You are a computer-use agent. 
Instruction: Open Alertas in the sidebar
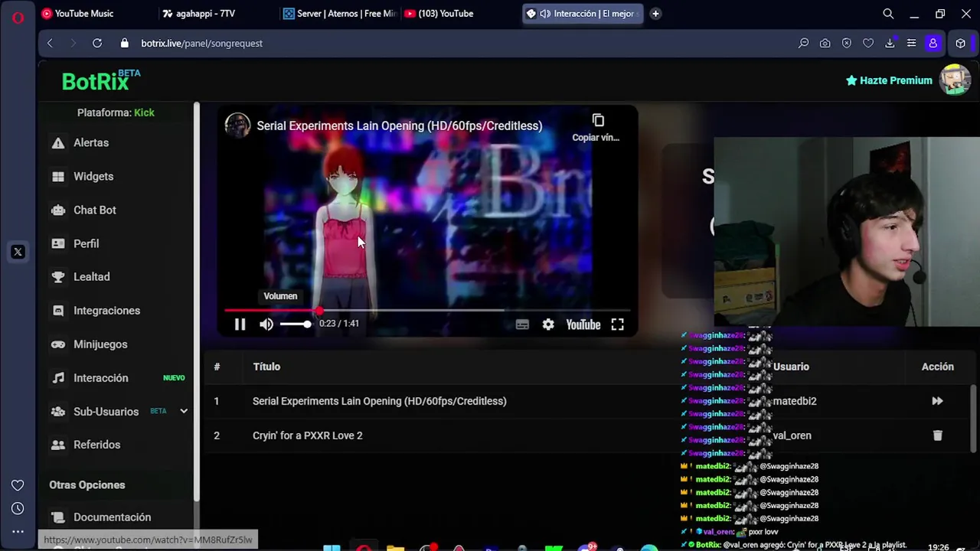click(91, 142)
